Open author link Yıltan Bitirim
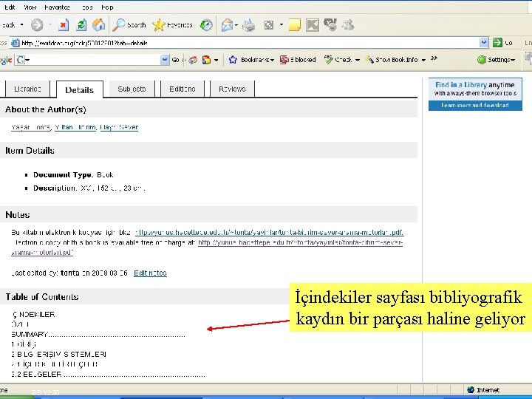 tap(75, 128)
